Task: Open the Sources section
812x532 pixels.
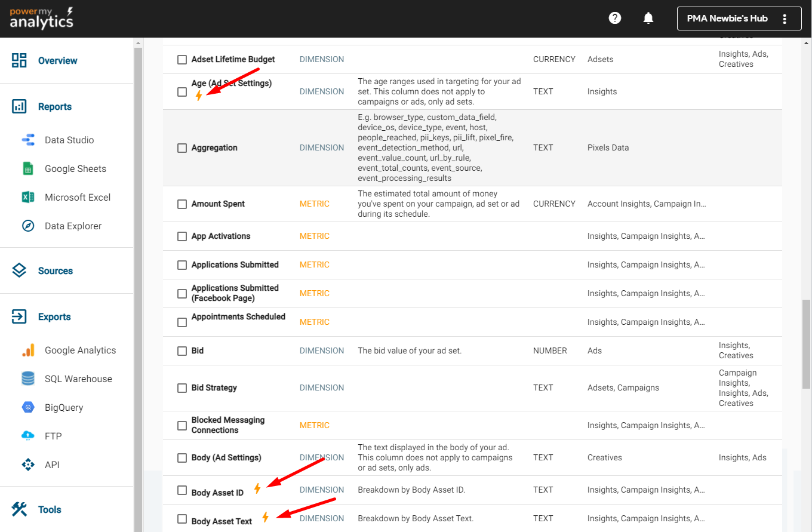Action: (x=56, y=270)
